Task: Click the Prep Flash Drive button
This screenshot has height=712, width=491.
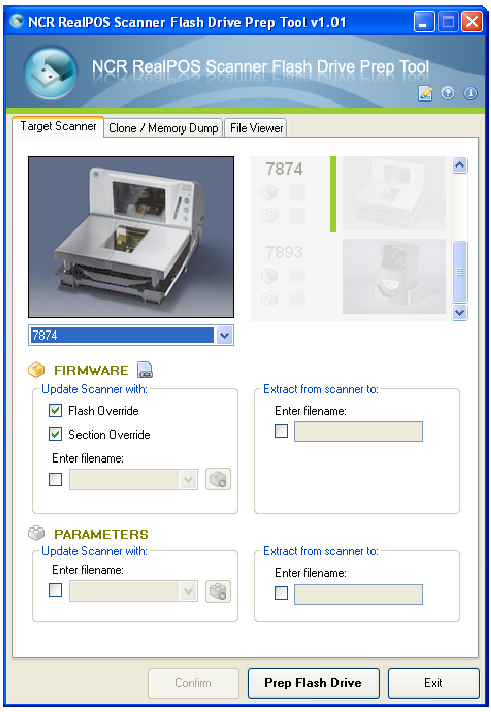Action: tap(313, 682)
